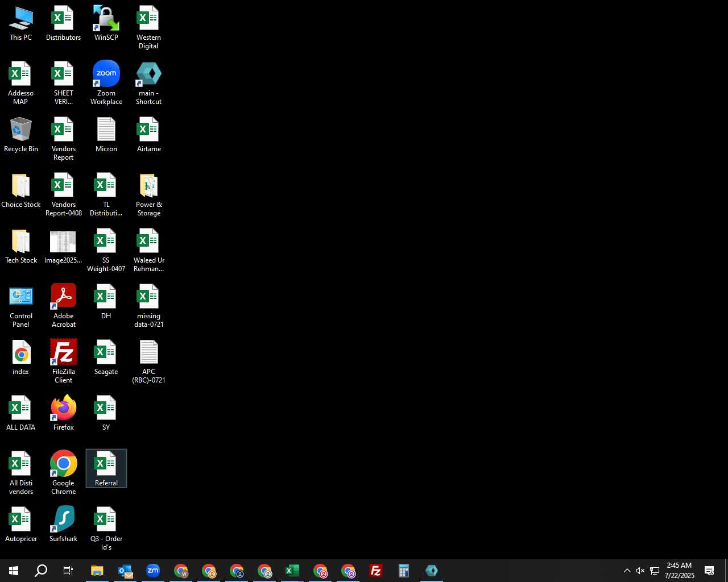Viewport: 728px width, 582px height.
Task: Select the Tech Stock folder
Action: pyautogui.click(x=21, y=247)
